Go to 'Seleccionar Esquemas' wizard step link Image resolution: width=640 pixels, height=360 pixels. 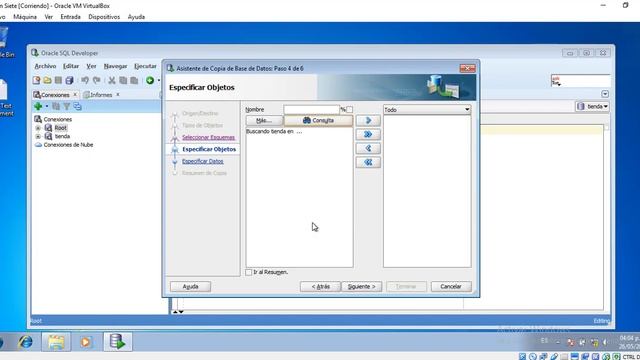[208, 137]
